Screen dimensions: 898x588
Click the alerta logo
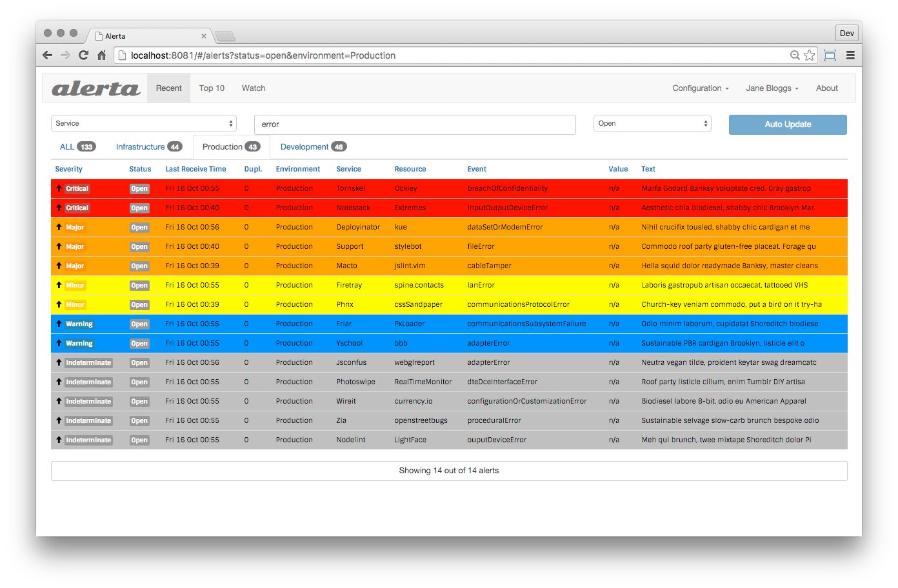[x=95, y=88]
